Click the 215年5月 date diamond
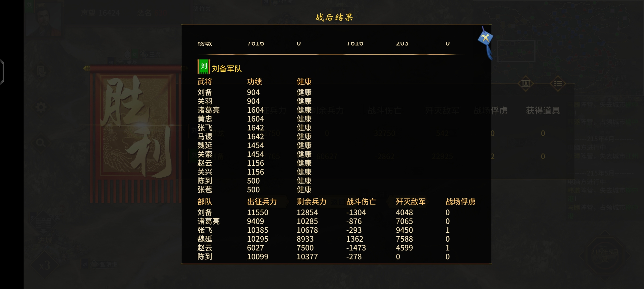This screenshot has width=644, height=289. click(605, 256)
